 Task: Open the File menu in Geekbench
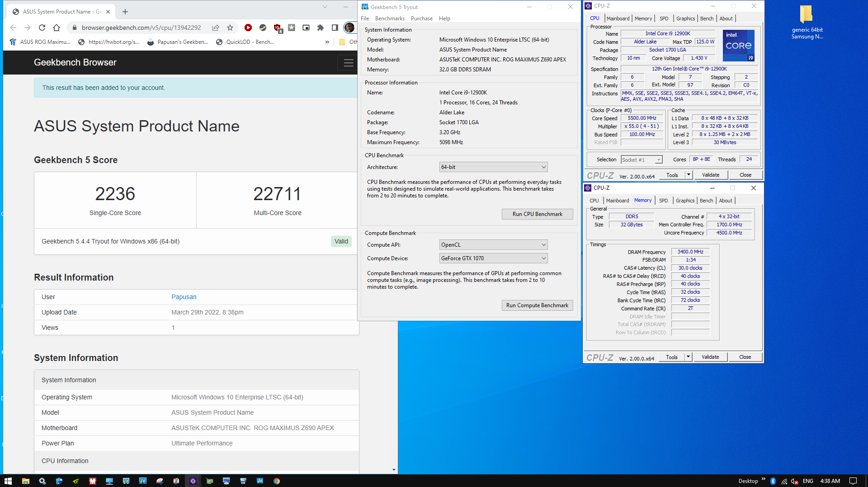pos(365,19)
